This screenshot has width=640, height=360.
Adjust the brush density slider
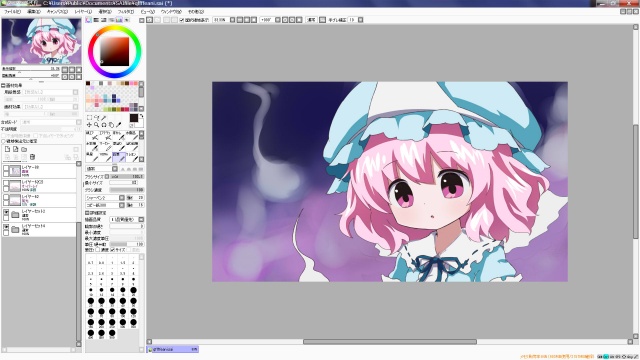coord(127,190)
